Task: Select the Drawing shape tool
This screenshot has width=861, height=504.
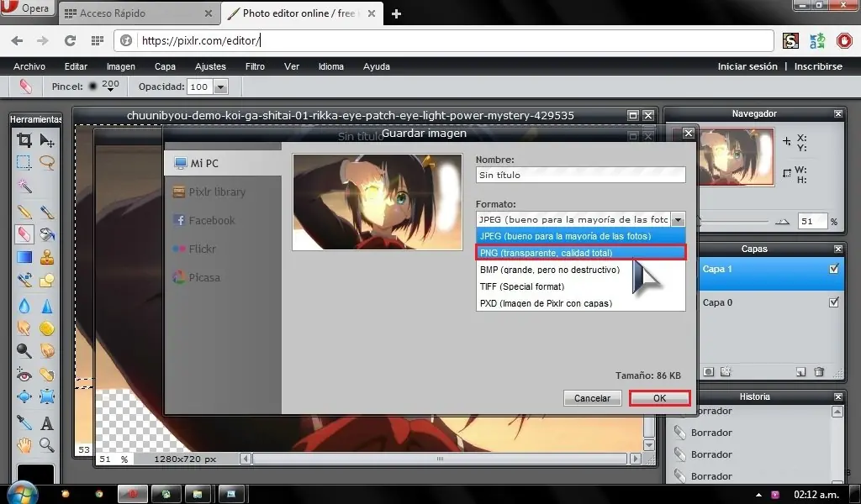Action: pos(47,280)
